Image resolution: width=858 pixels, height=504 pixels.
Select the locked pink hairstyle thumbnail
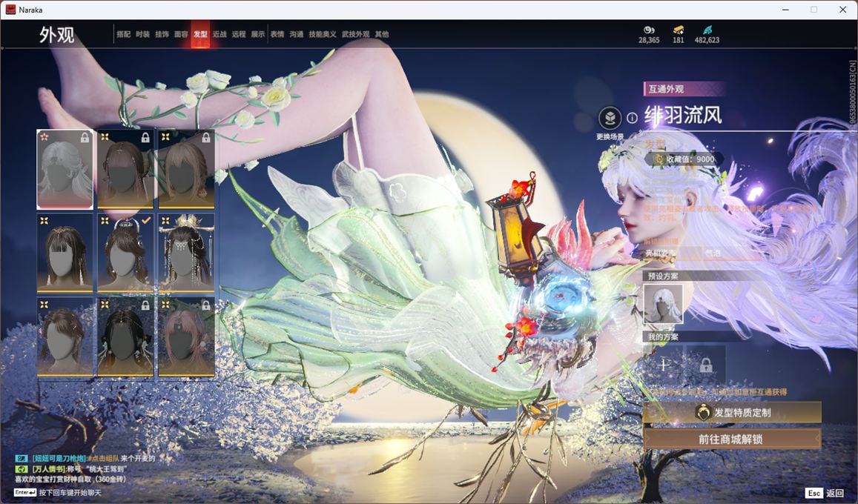(186, 336)
